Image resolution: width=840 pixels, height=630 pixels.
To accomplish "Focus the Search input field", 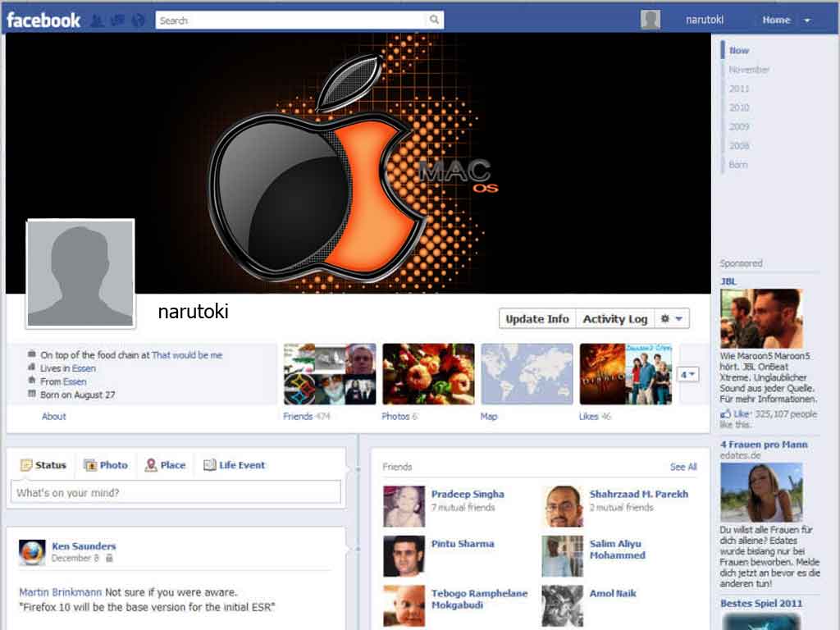I will [x=292, y=21].
